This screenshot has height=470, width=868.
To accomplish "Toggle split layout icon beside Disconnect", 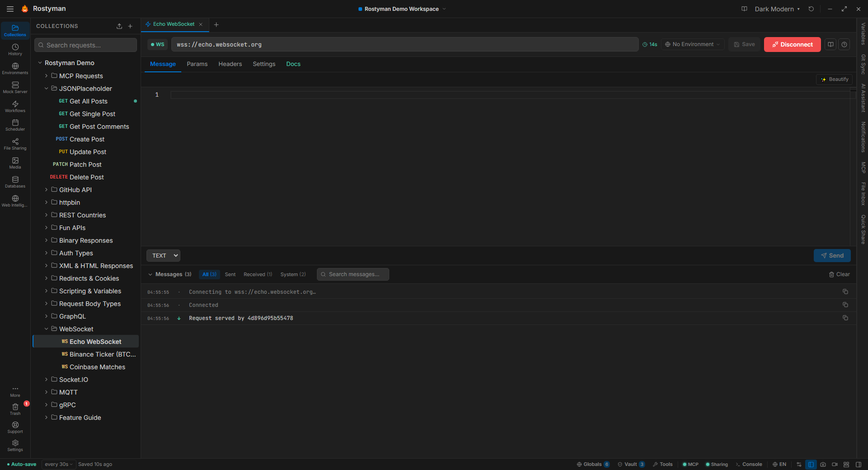I will pyautogui.click(x=830, y=44).
